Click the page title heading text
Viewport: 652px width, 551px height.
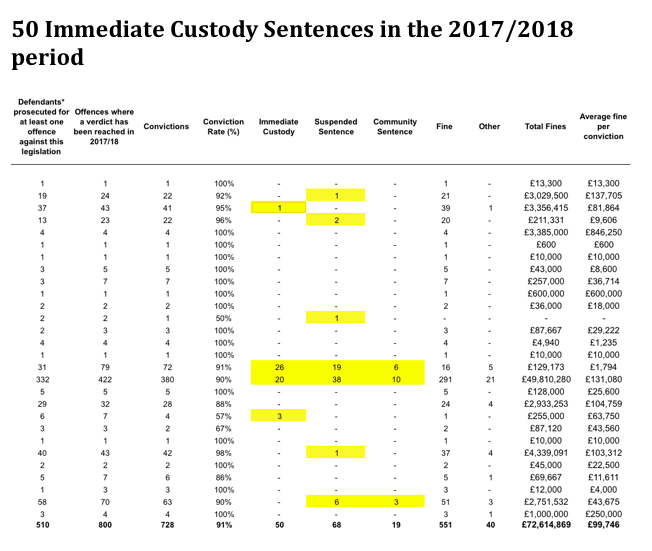(x=292, y=43)
